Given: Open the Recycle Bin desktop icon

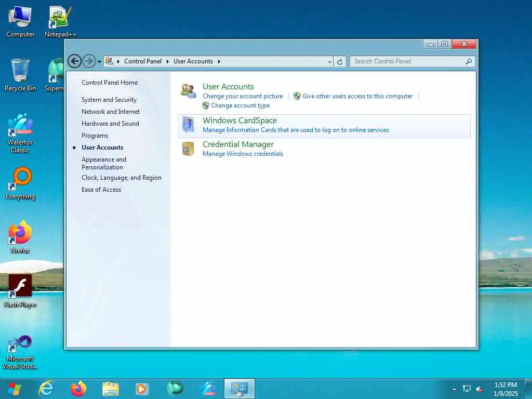Looking at the screenshot, I should (x=20, y=75).
